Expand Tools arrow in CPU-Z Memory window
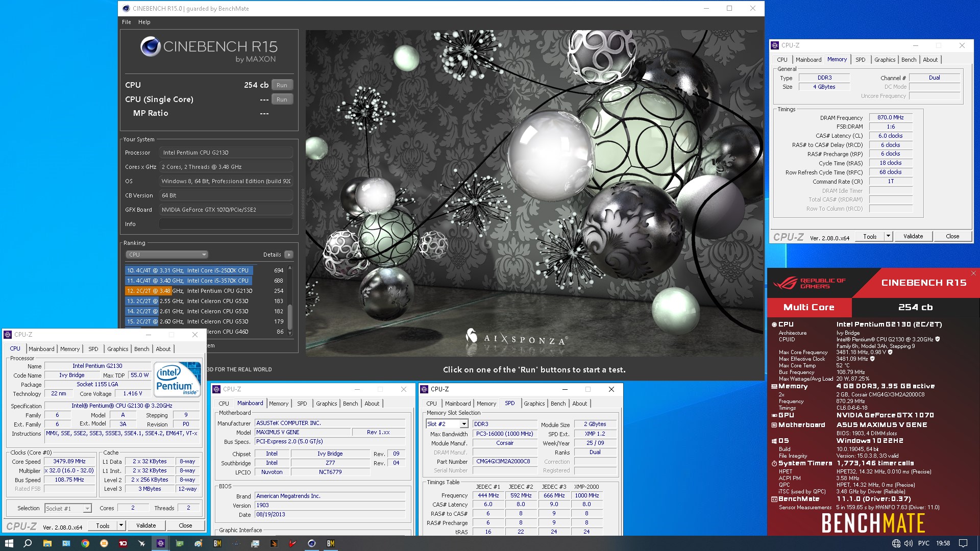This screenshot has height=551, width=980. [x=888, y=236]
